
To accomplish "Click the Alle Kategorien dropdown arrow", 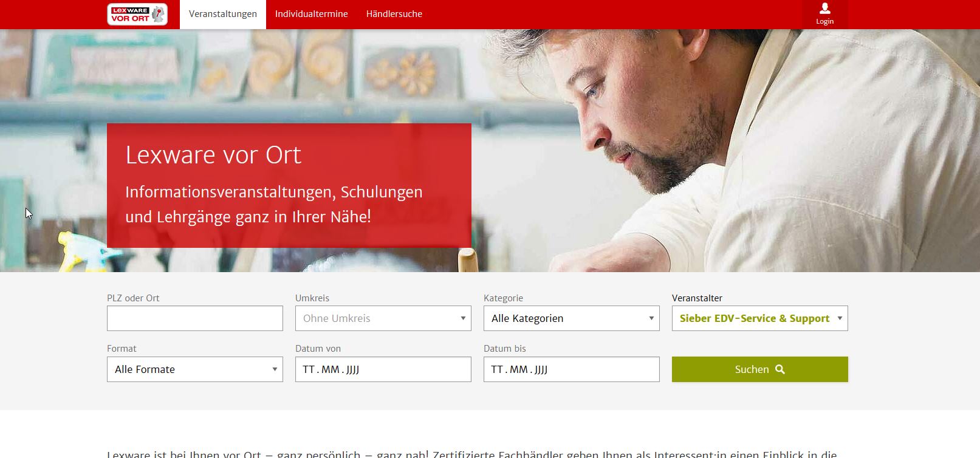I will click(651, 318).
